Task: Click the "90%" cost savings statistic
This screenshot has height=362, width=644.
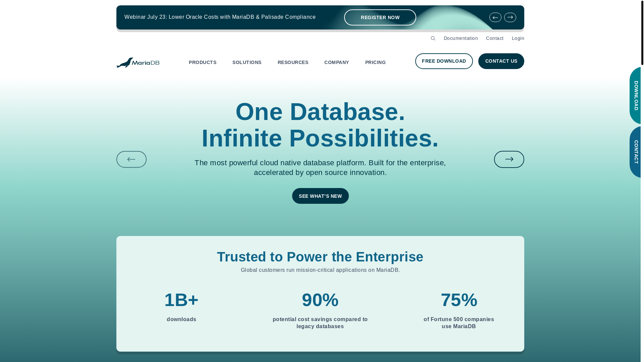Action: (x=320, y=300)
